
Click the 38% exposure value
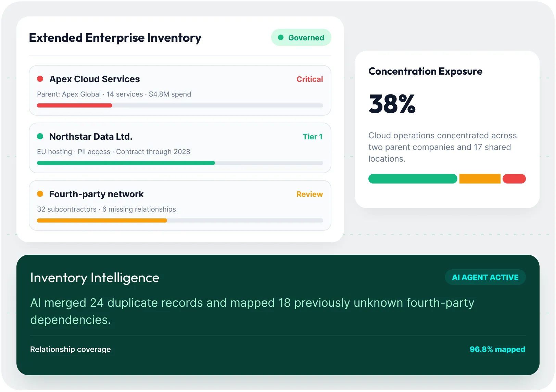[392, 104]
